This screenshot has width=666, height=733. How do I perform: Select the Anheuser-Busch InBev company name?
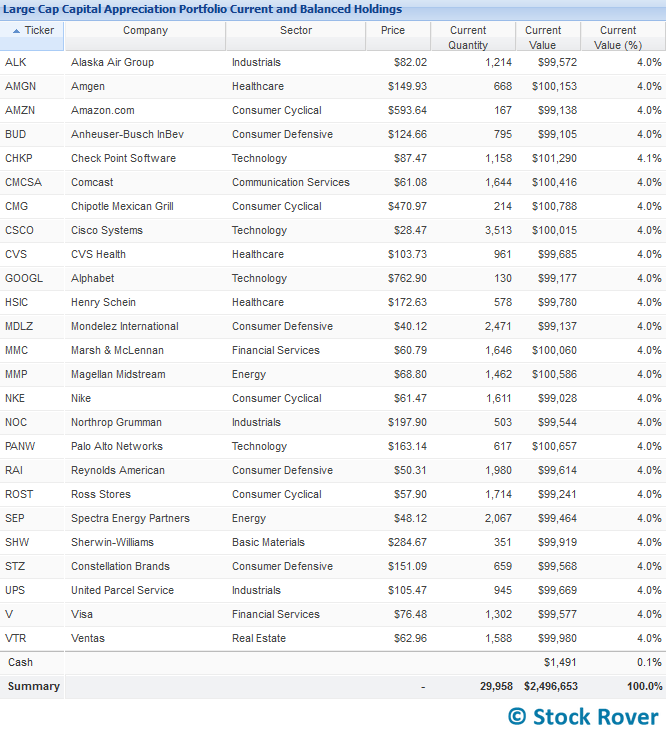[x=128, y=134]
